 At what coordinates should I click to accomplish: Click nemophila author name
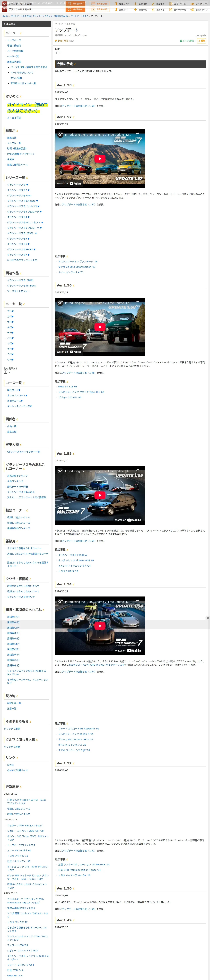tap(201, 35)
